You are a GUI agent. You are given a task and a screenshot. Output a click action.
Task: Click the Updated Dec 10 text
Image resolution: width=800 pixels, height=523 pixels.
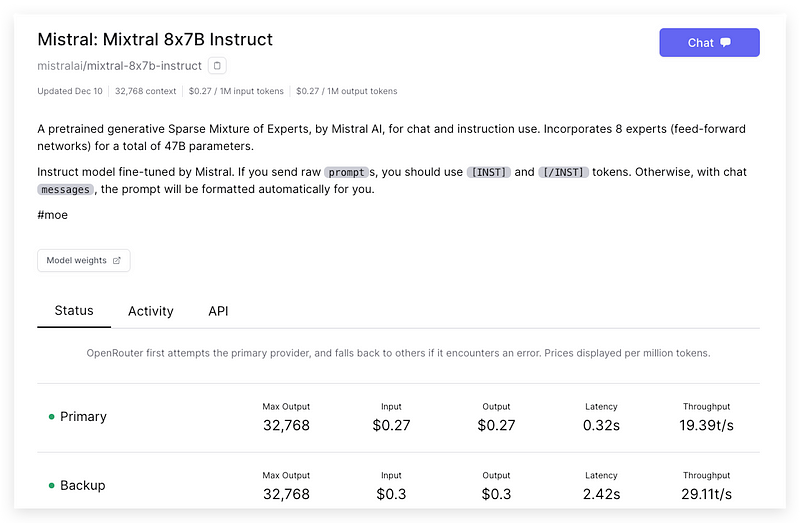(x=70, y=91)
